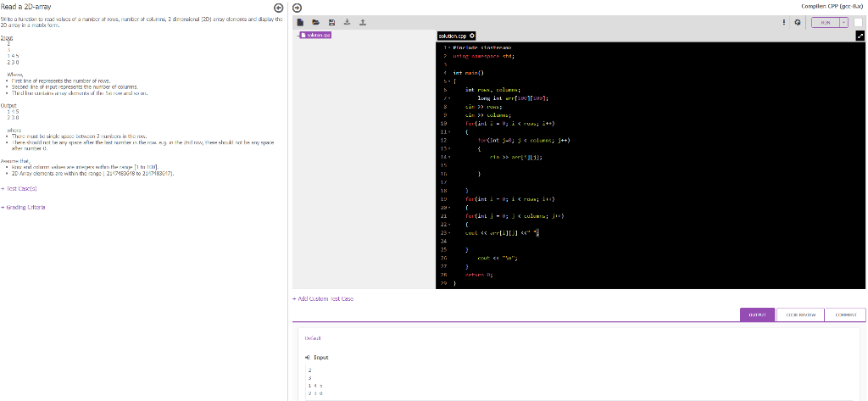
Task: Place cursor on 'int main()' line
Action: tap(468, 73)
